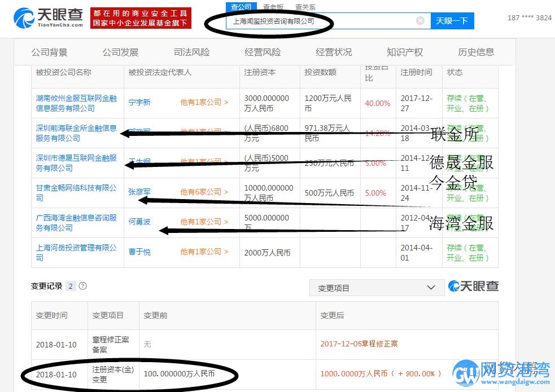Image resolution: width=555 pixels, height=392 pixels.
Task: Open legal representative 张彦军 profile
Action: tap(139, 192)
